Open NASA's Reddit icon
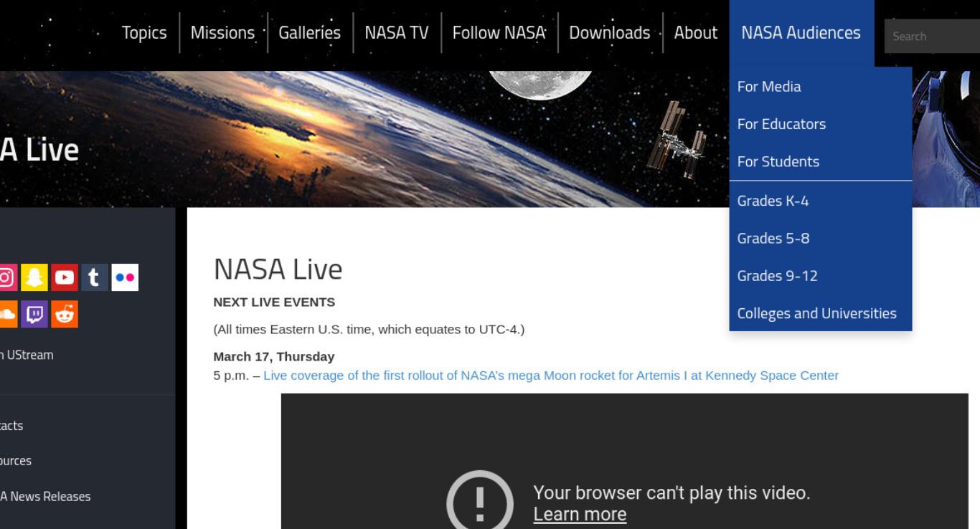Screen dimensions: 980x529 [x=65, y=314]
